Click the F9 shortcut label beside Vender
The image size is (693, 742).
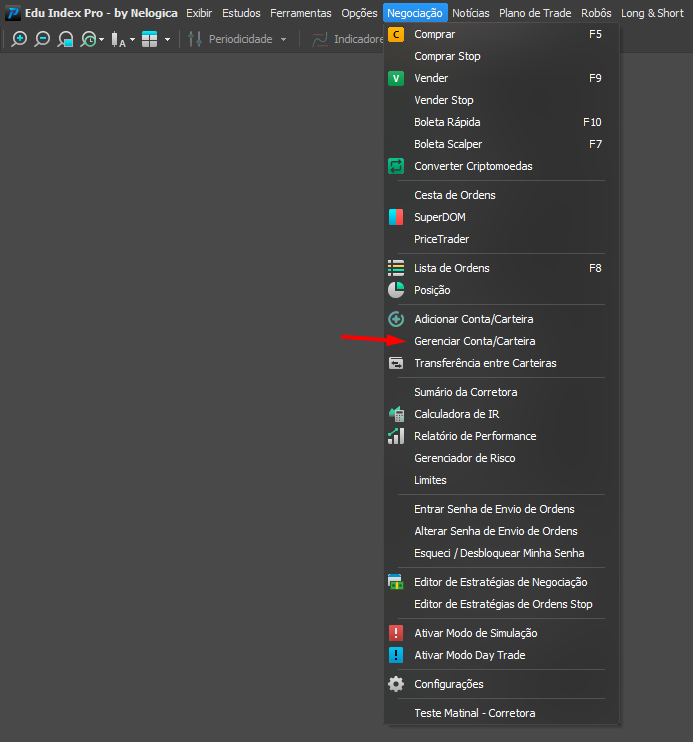[595, 78]
